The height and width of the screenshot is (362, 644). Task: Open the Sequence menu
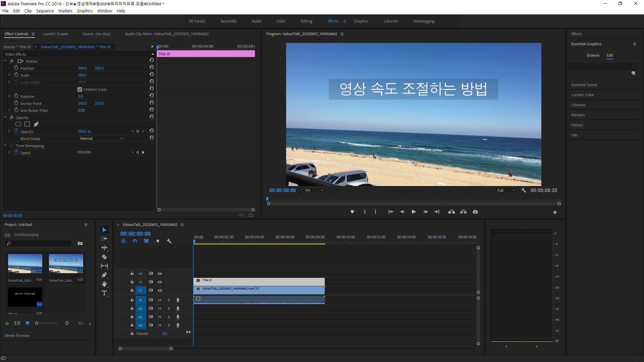pyautogui.click(x=45, y=11)
